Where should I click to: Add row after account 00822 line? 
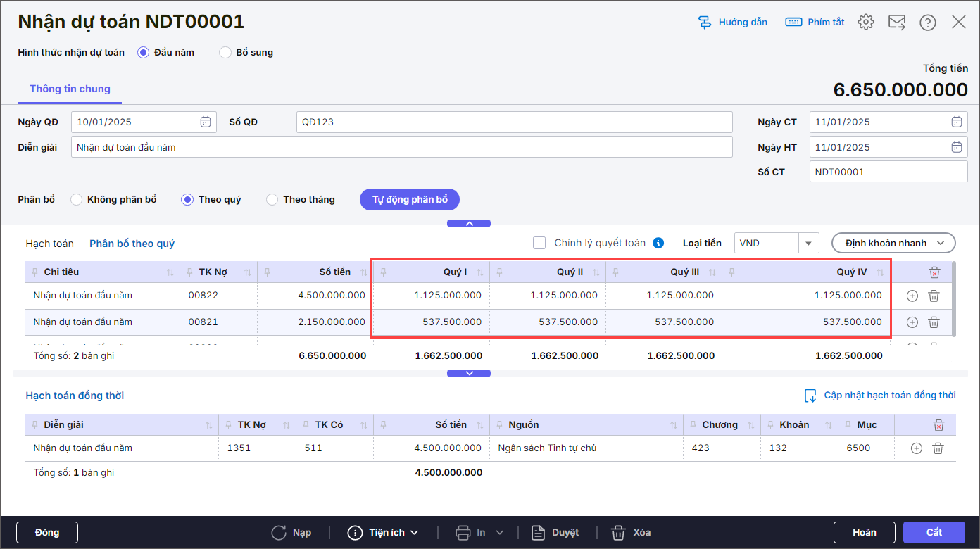tap(912, 296)
